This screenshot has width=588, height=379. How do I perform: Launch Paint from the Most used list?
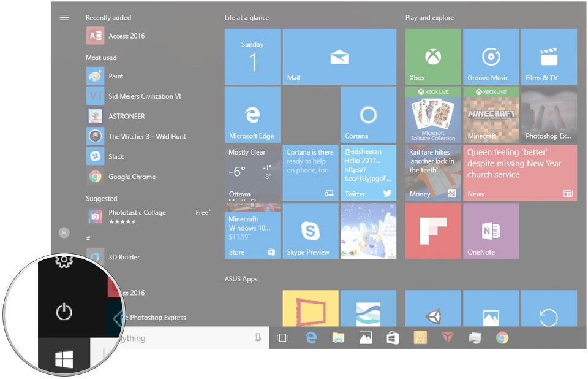(x=116, y=76)
